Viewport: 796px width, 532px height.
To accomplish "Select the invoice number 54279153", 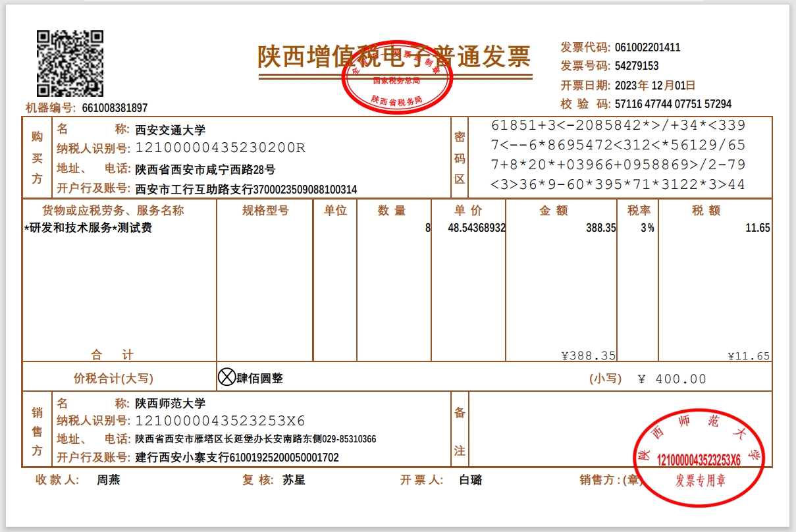I will click(x=637, y=66).
